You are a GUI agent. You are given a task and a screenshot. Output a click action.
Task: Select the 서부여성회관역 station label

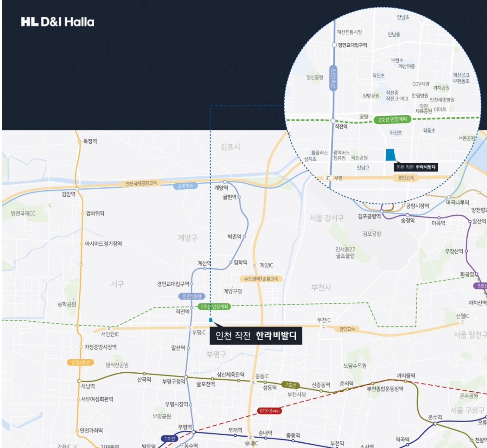pos(97,399)
